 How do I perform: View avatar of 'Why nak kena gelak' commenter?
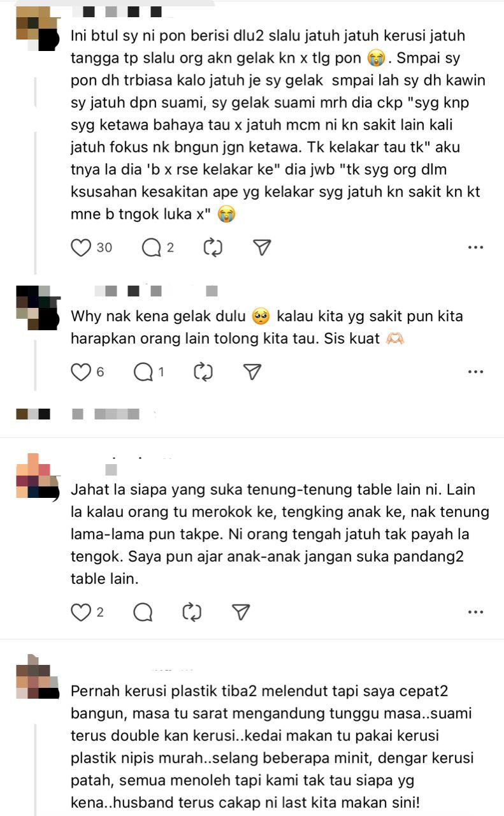(37, 307)
